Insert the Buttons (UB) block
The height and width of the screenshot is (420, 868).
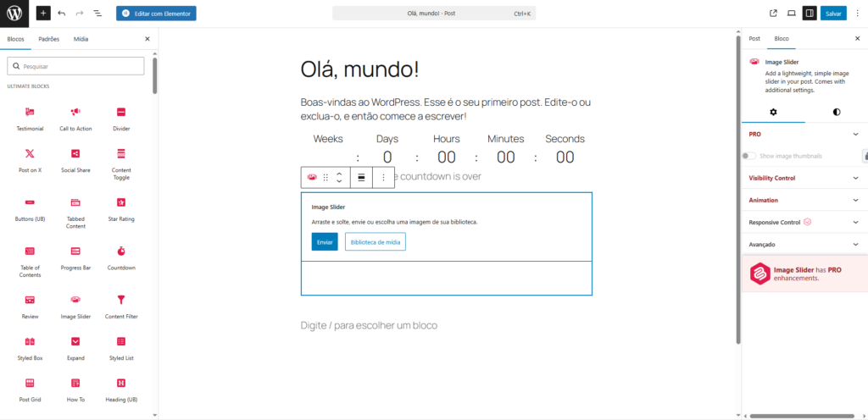tap(30, 209)
